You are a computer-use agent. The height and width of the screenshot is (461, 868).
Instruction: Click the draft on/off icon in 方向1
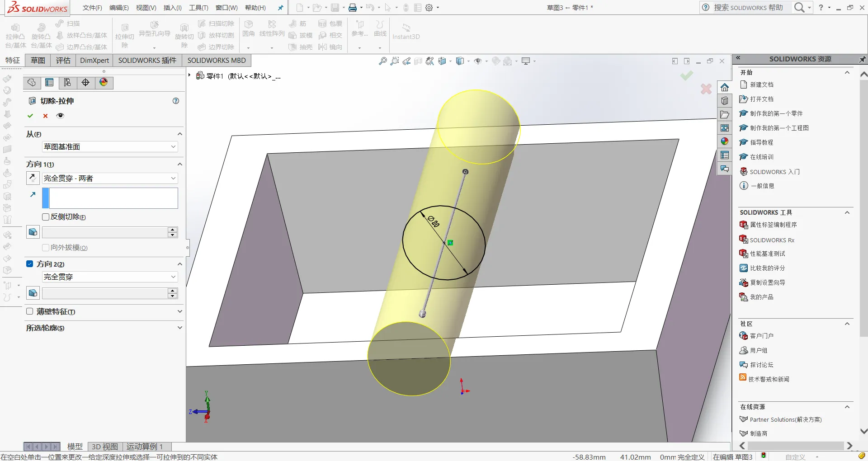tap(33, 232)
